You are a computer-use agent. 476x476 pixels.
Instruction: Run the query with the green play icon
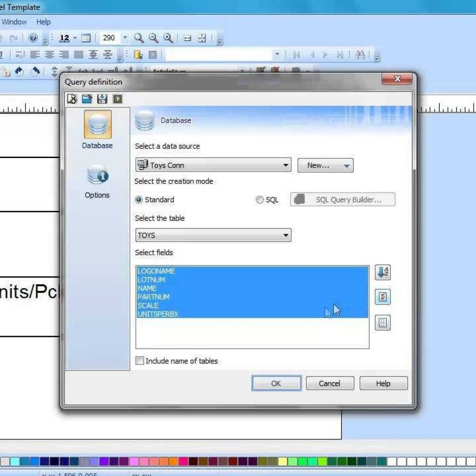(x=117, y=99)
